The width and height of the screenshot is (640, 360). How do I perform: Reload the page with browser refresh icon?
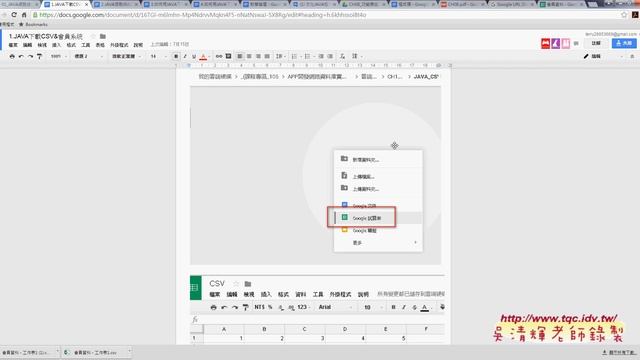[14, 15]
